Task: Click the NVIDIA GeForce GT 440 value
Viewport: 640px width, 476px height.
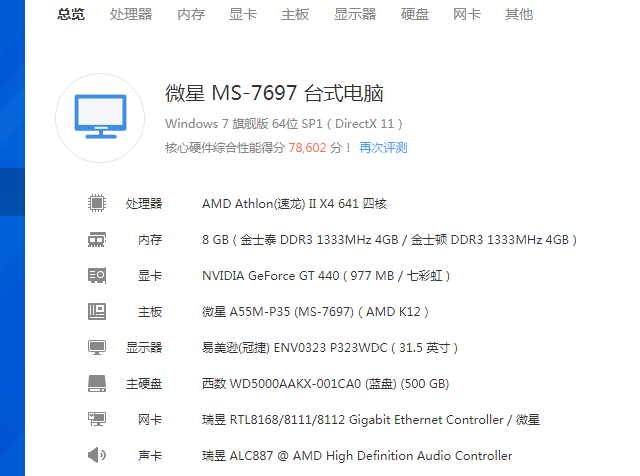Action: coord(326,276)
